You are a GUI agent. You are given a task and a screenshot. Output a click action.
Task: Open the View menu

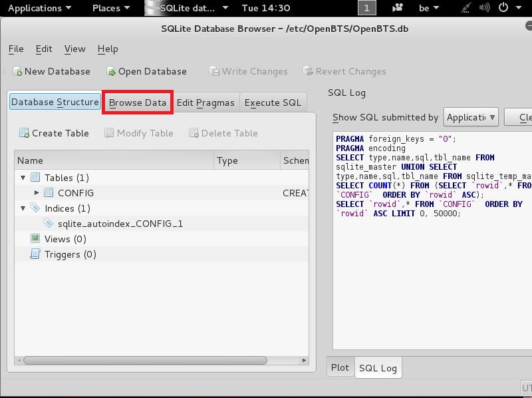click(x=74, y=49)
